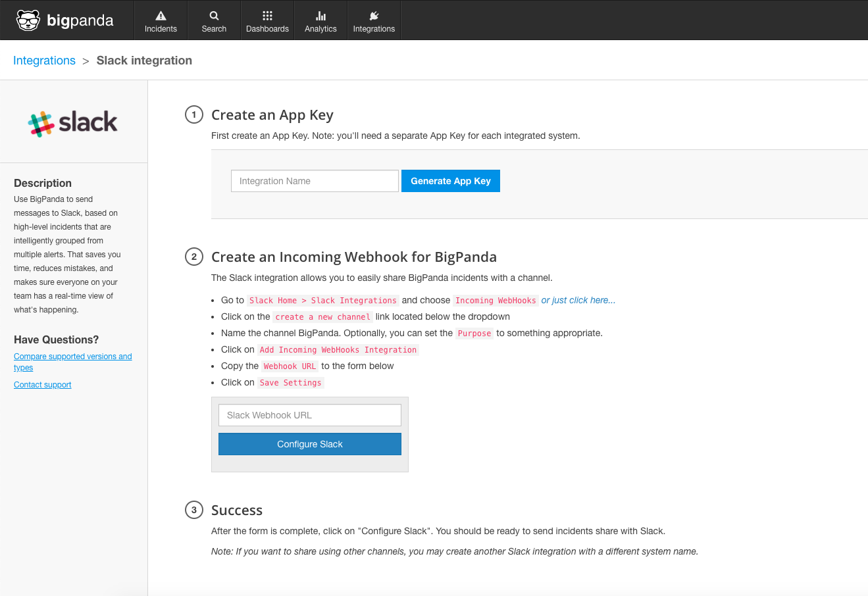Click the 'Slack integration' breadcrumb title
868x596 pixels.
coord(144,61)
